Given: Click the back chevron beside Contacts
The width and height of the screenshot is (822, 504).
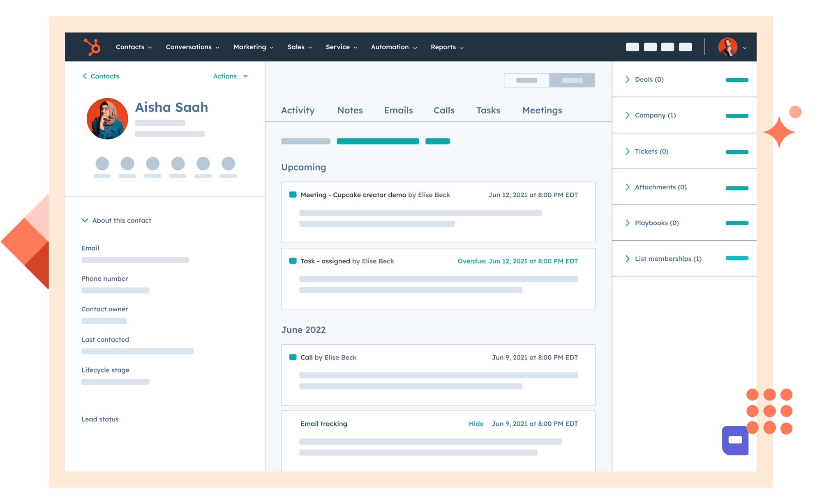Looking at the screenshot, I should pyautogui.click(x=84, y=76).
